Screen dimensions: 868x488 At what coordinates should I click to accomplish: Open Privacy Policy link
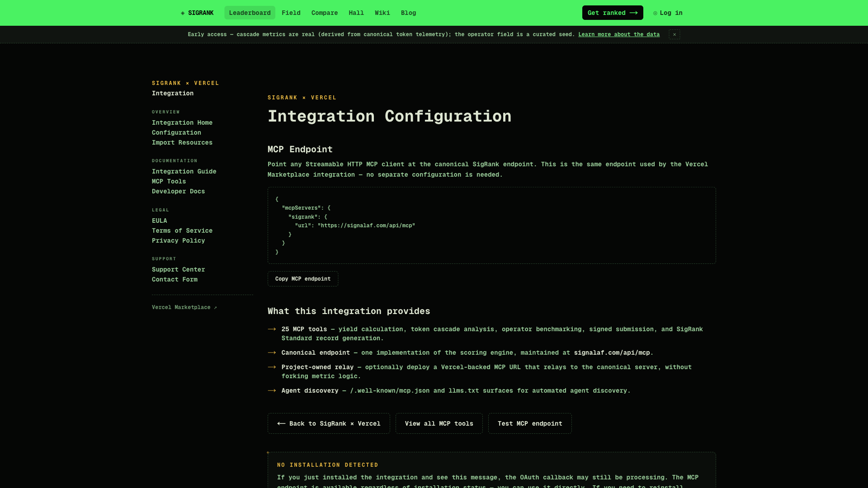tap(178, 240)
